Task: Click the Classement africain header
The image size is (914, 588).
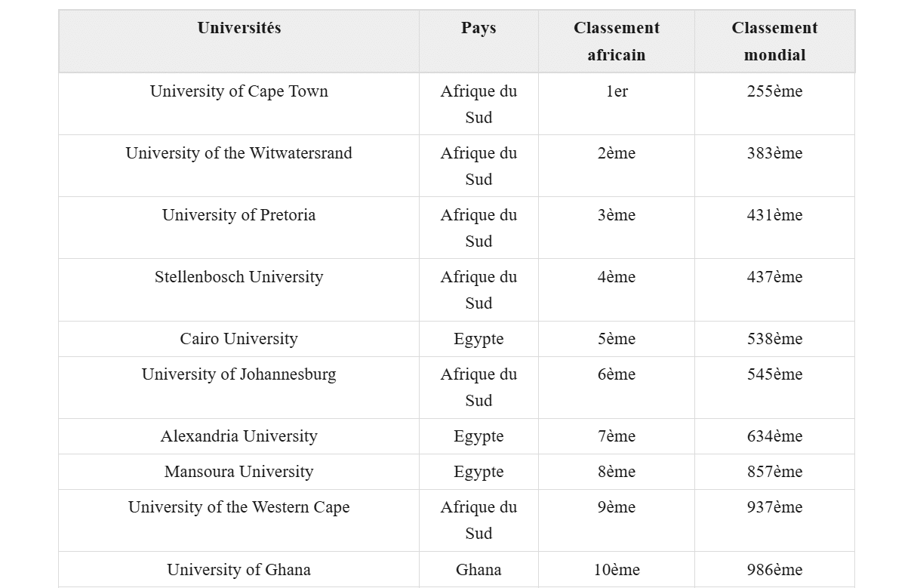Action: pyautogui.click(x=617, y=42)
